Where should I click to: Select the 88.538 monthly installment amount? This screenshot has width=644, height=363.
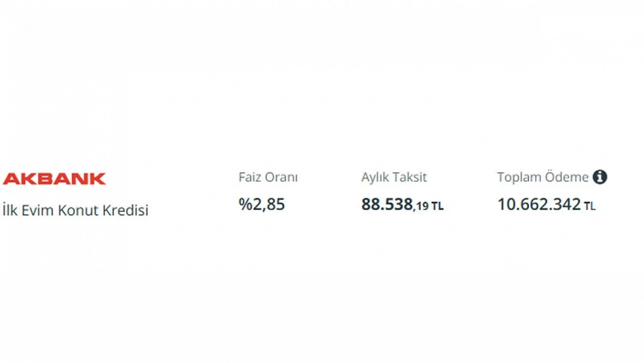(387, 204)
